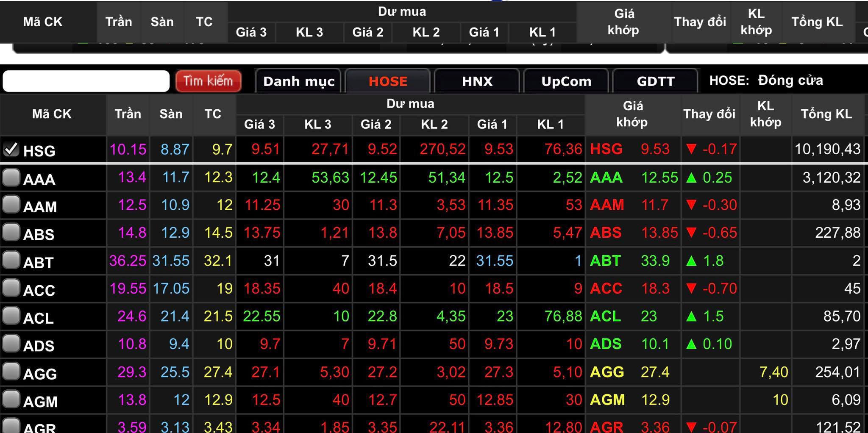Uncheck the HSG watchlist checkbox
The image size is (868, 433).
(11, 149)
